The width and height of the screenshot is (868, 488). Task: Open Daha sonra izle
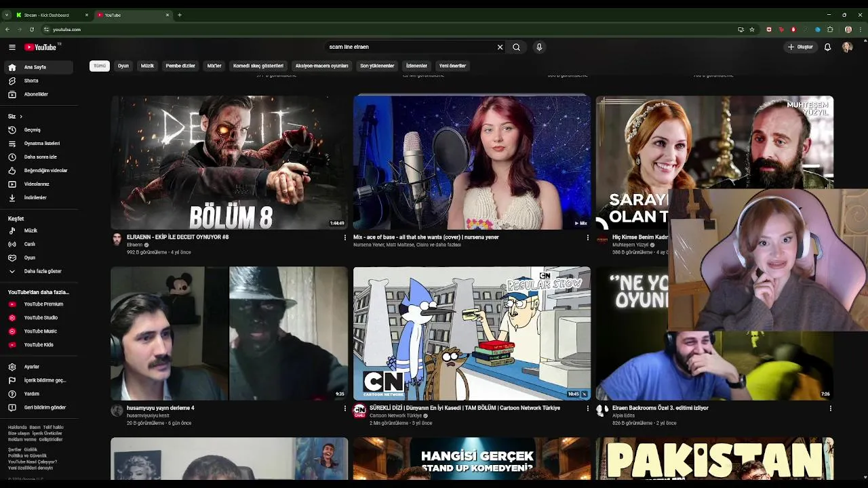[x=38, y=157]
